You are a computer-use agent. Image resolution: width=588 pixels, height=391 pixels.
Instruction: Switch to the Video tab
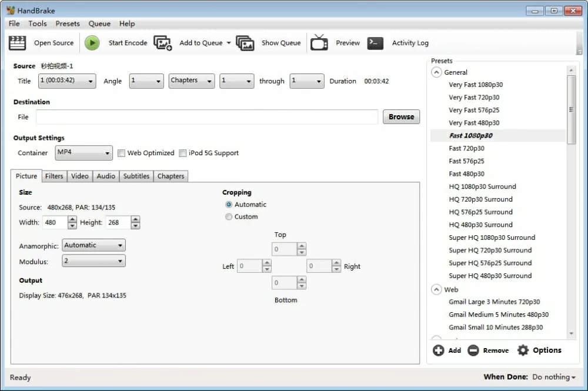pos(79,176)
